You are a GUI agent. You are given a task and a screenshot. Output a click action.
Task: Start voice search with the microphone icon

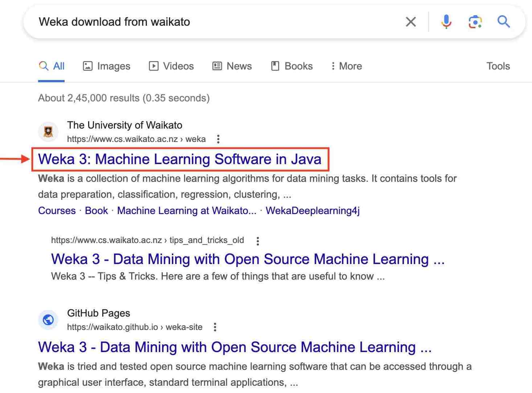point(446,22)
